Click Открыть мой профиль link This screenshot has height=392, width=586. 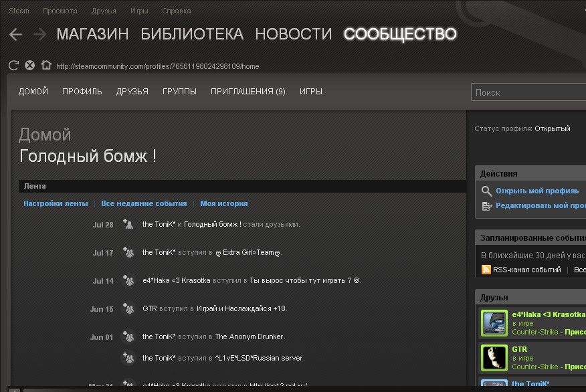pos(537,191)
